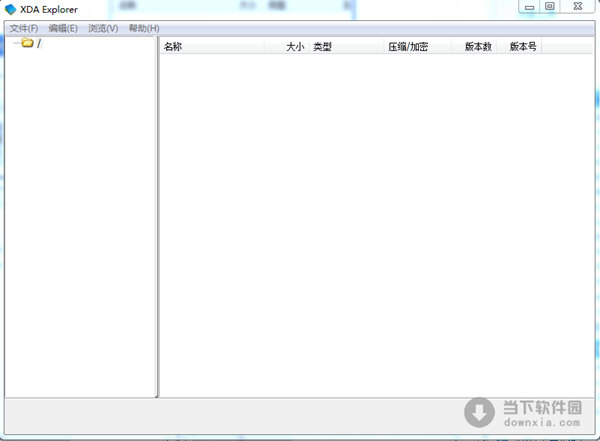This screenshot has height=441, width=600.
Task: Click the 版本数 column header
Action: tap(476, 47)
